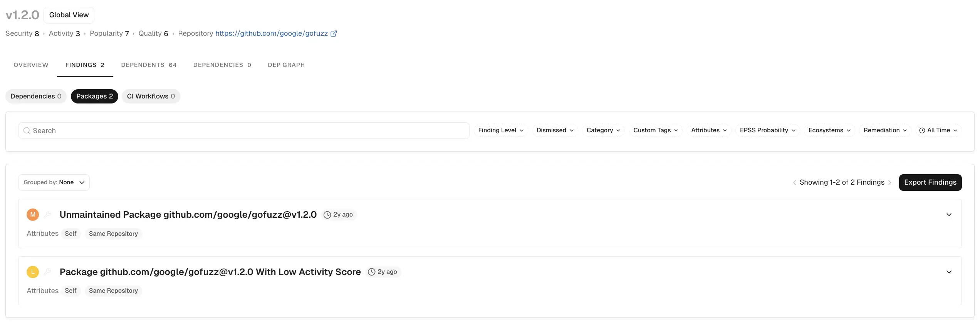This screenshot has width=980, height=327.
Task: Go to next findings page arrow
Action: (x=889, y=183)
